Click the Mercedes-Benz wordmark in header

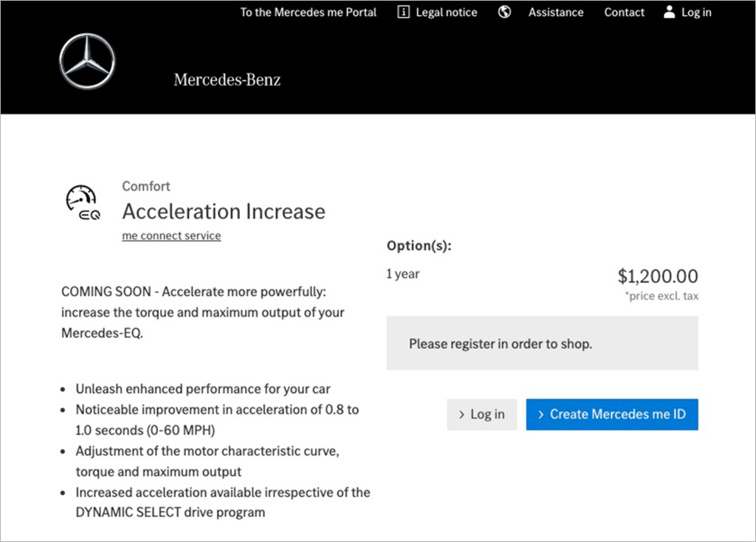[x=227, y=80]
